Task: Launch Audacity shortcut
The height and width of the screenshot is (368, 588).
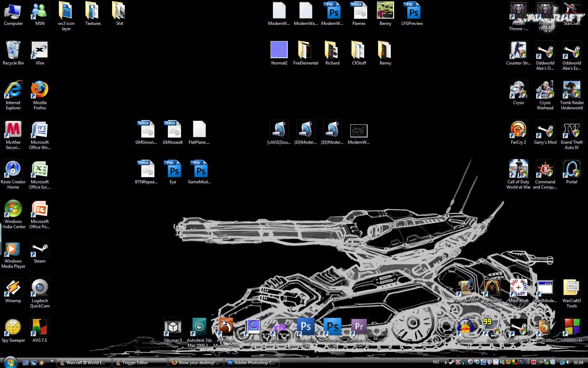Action: (465, 330)
